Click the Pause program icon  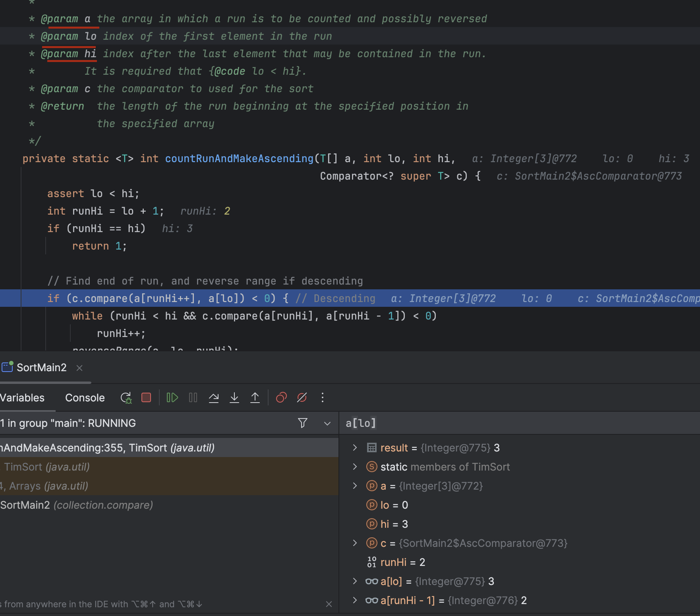pyautogui.click(x=193, y=397)
